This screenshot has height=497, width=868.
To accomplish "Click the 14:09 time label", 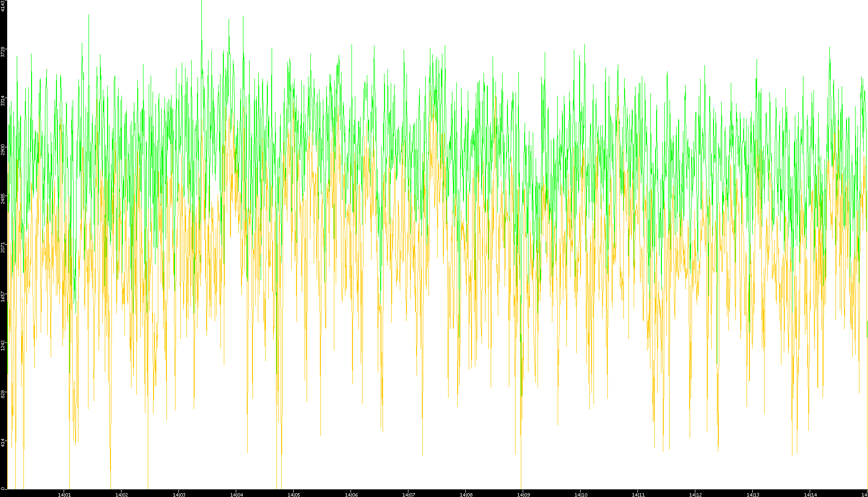I will [x=523, y=494].
